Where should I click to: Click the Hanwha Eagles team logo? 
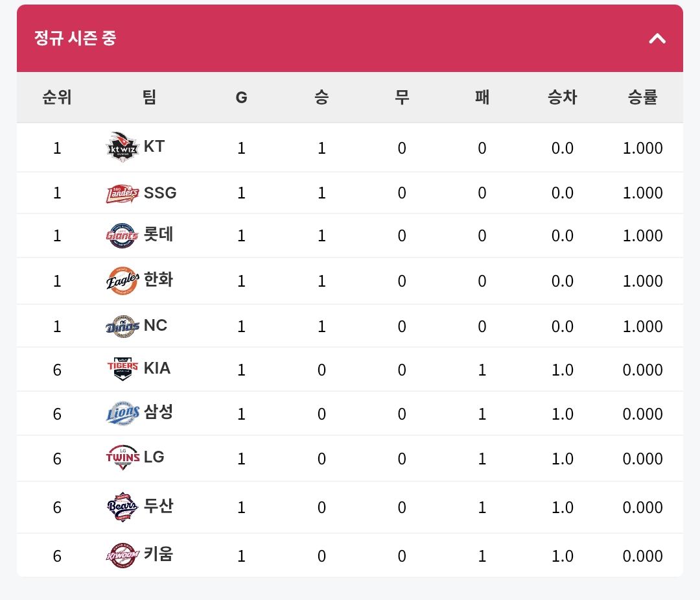tap(122, 281)
